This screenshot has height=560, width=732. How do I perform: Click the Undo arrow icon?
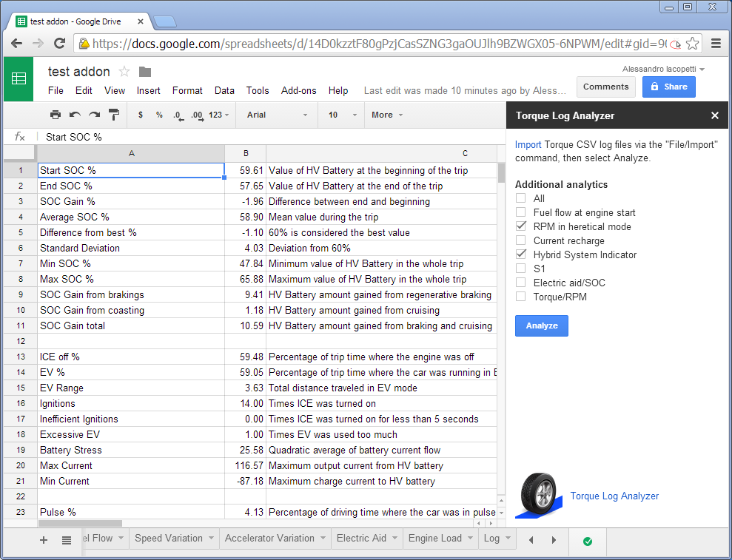(x=75, y=115)
